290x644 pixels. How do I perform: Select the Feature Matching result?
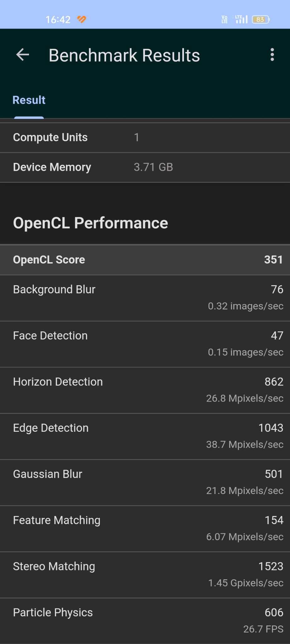pyautogui.click(x=145, y=529)
